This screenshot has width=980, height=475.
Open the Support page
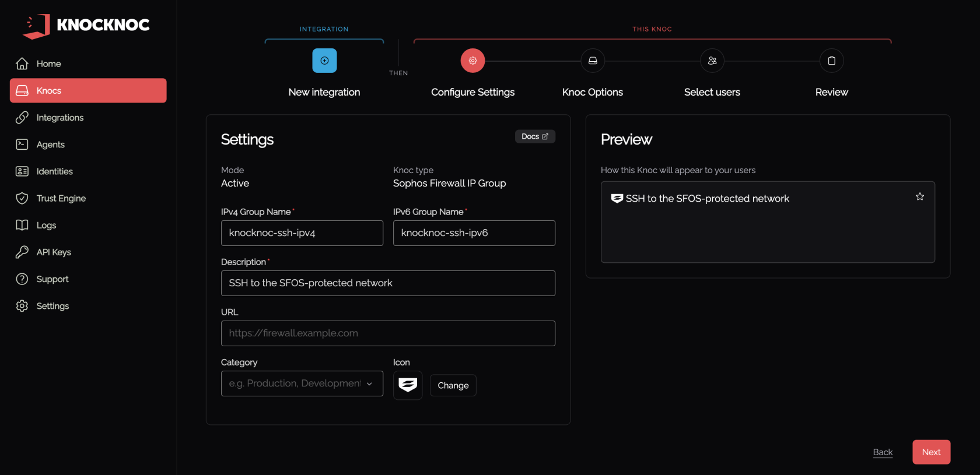[x=88, y=279]
